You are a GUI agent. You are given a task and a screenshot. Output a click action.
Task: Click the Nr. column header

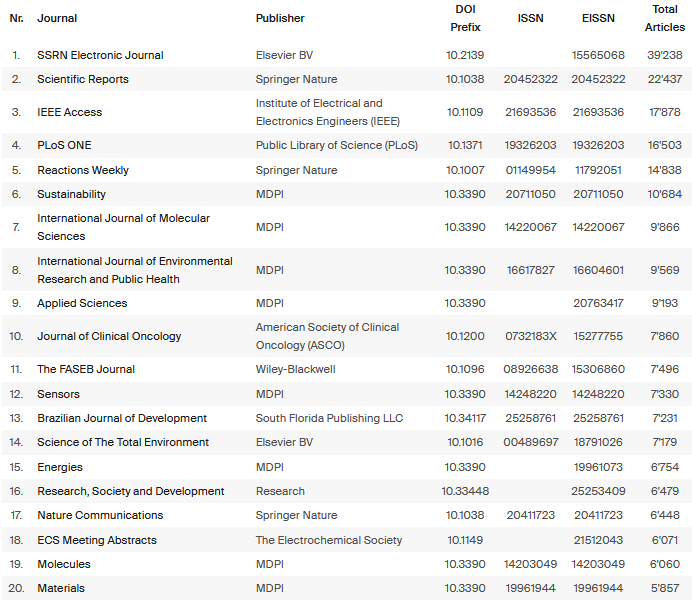click(x=16, y=18)
